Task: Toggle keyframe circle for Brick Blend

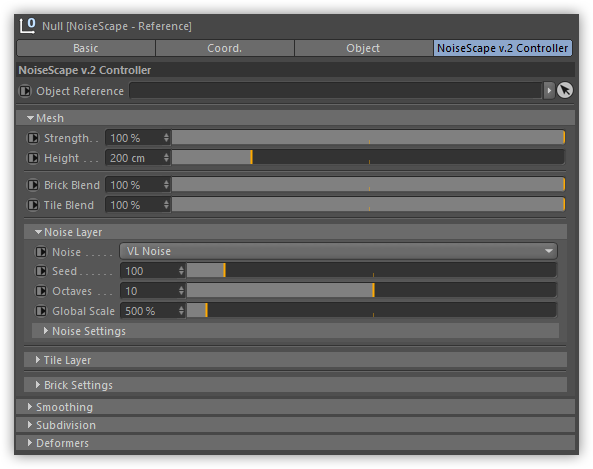Action: pos(33,185)
